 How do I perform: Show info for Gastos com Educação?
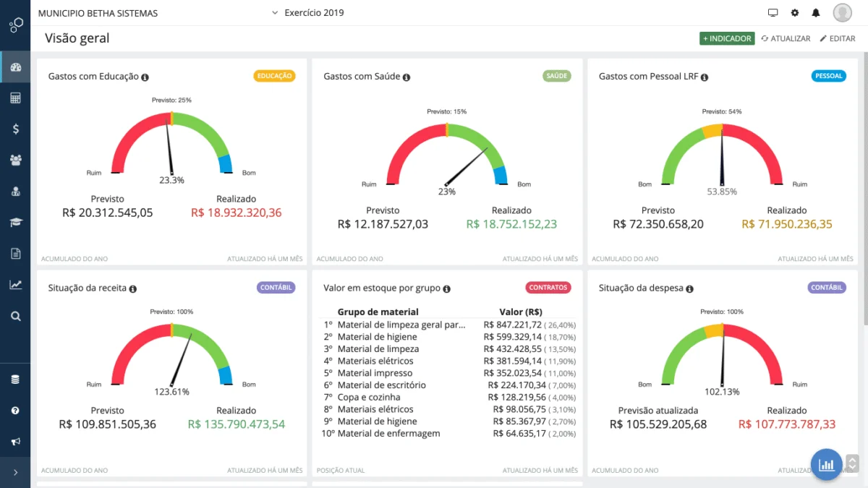pyautogui.click(x=145, y=77)
